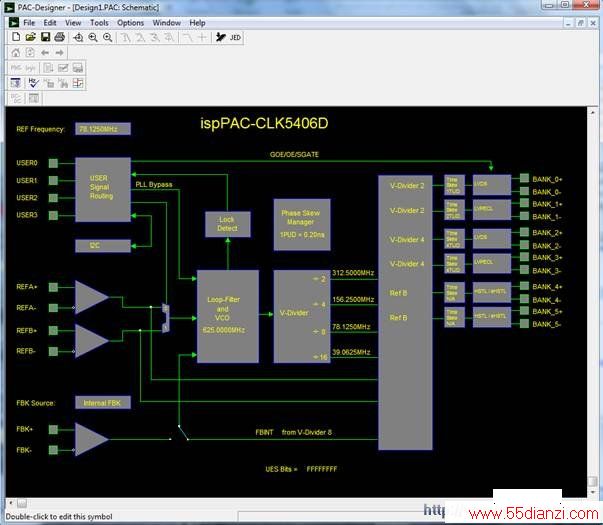Select the USER Signal Routing block
Screen dimensions: 603x525
coord(103,189)
